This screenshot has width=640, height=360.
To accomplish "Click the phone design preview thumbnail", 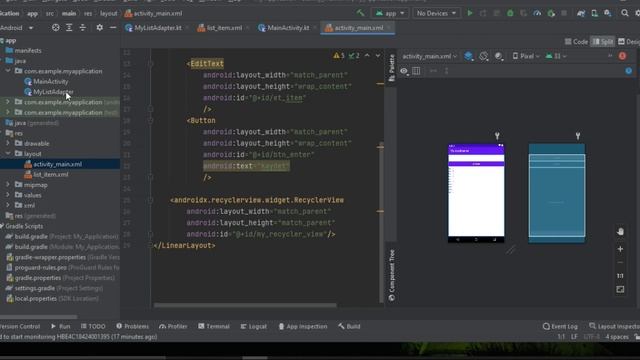I will point(476,193).
